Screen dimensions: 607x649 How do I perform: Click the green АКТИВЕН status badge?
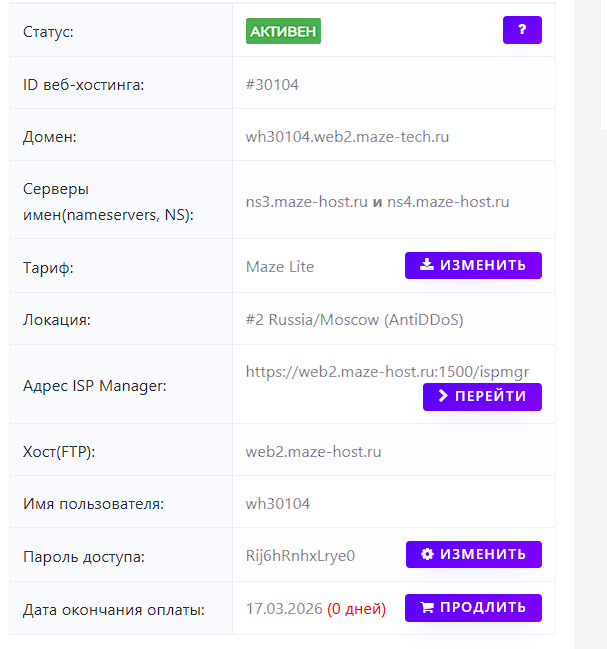pos(283,31)
